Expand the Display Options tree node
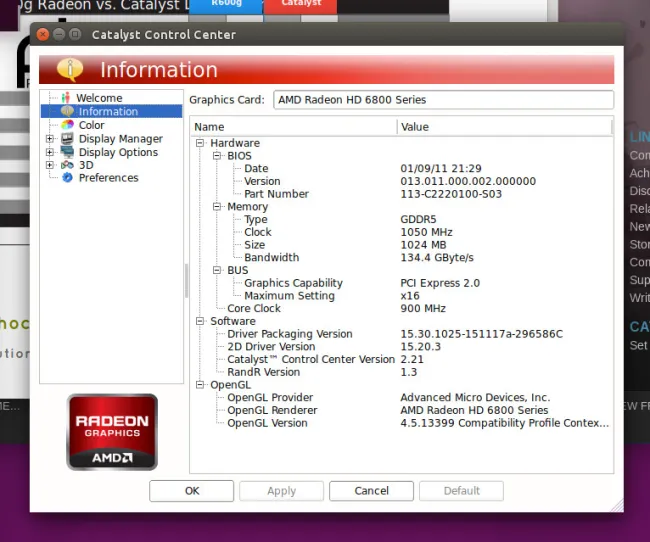This screenshot has width=650, height=542. [50, 152]
